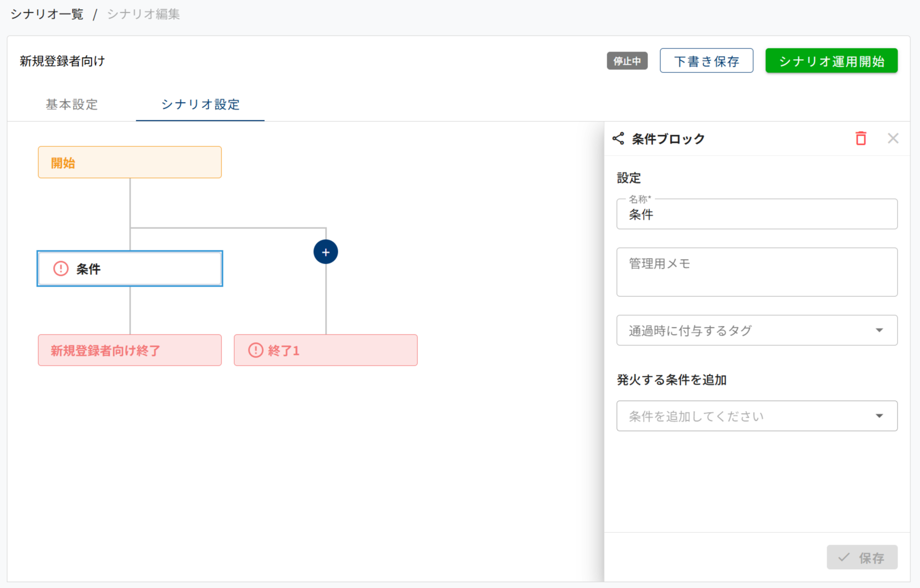Click the arrow of the tag dropdown
920x588 pixels.
(879, 330)
